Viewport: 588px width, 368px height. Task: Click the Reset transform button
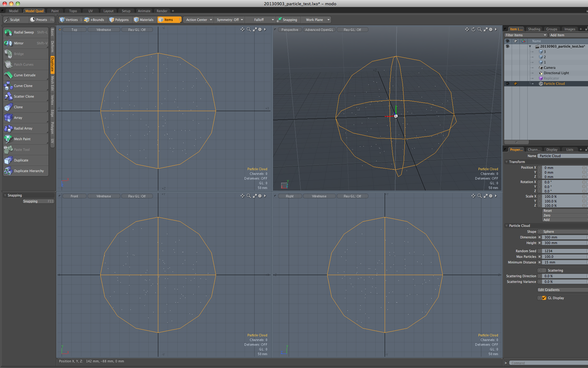coord(565,211)
